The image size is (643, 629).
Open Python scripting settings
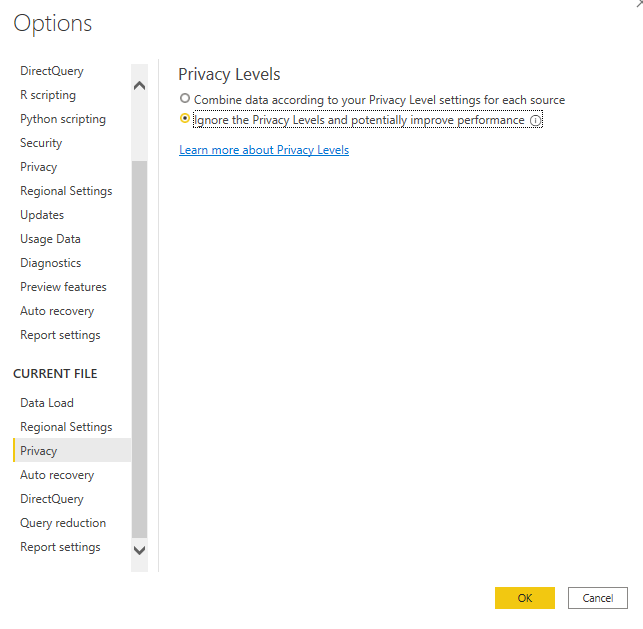[x=63, y=119]
